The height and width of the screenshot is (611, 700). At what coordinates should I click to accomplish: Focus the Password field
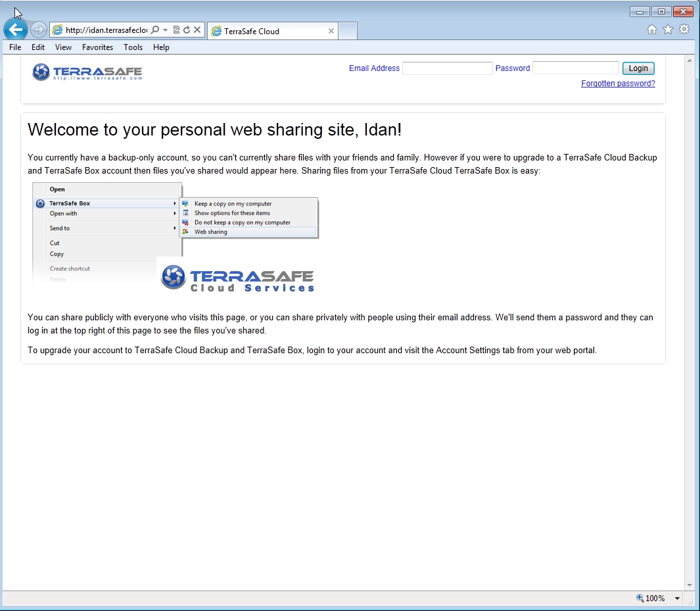pyautogui.click(x=576, y=68)
